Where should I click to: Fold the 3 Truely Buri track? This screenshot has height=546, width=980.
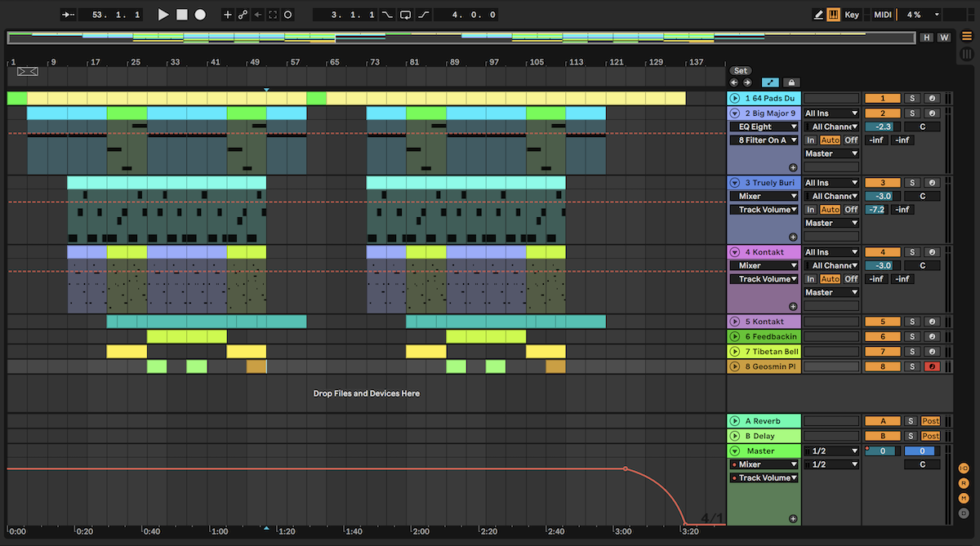[x=735, y=183]
